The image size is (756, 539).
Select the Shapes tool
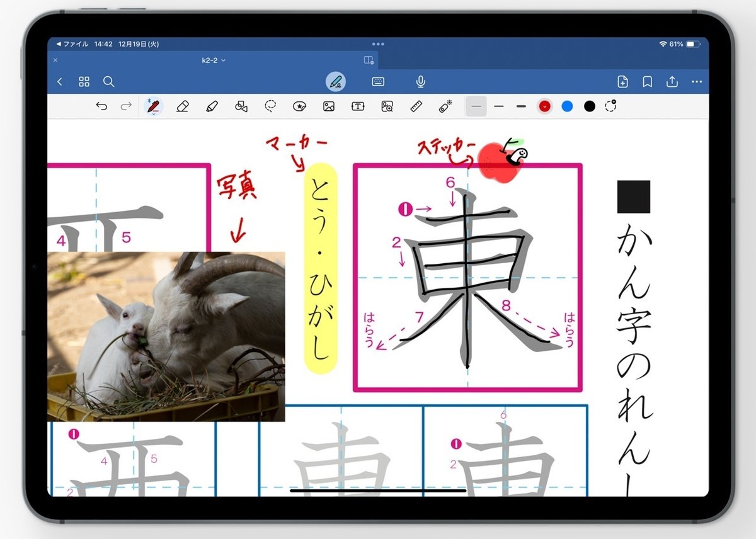241,106
